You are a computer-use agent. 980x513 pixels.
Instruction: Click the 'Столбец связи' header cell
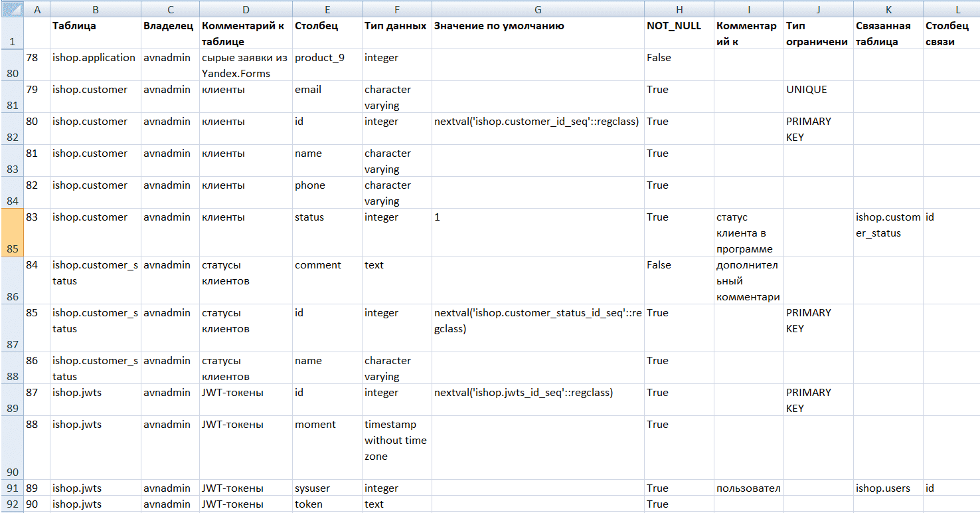951,33
